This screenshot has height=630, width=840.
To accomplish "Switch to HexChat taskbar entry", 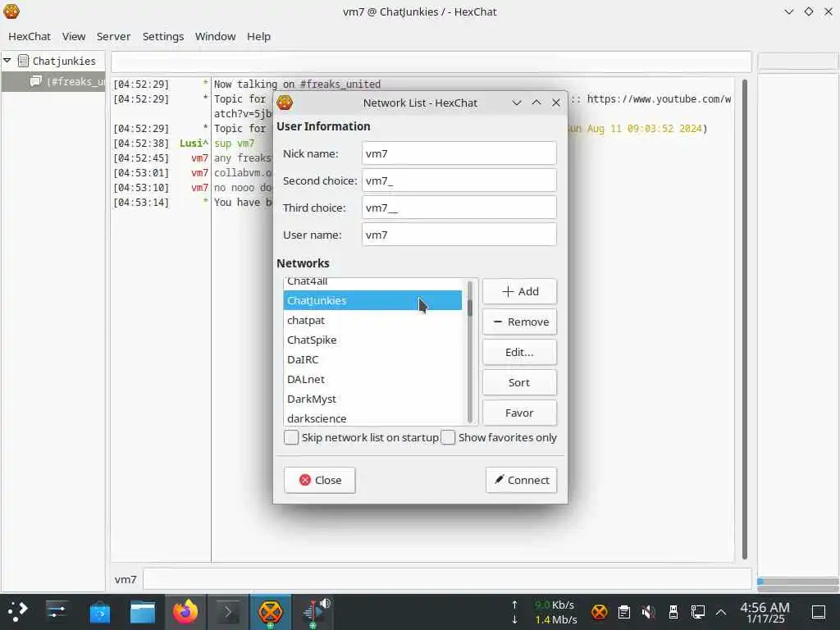I will point(271,611).
